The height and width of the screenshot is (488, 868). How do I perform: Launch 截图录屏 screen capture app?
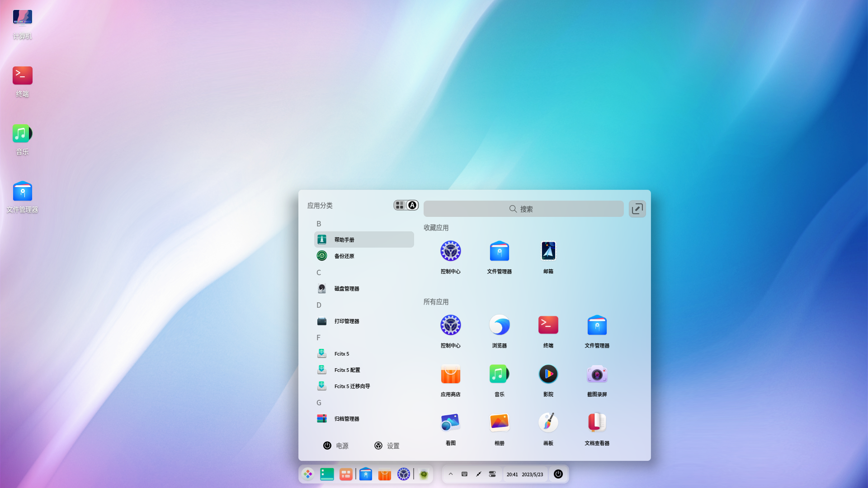coord(597,379)
